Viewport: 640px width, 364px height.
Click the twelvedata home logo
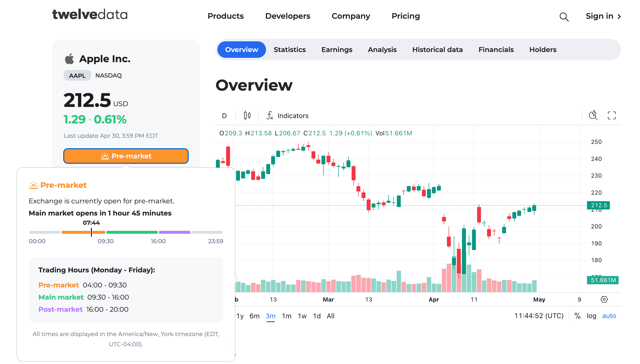(x=90, y=15)
